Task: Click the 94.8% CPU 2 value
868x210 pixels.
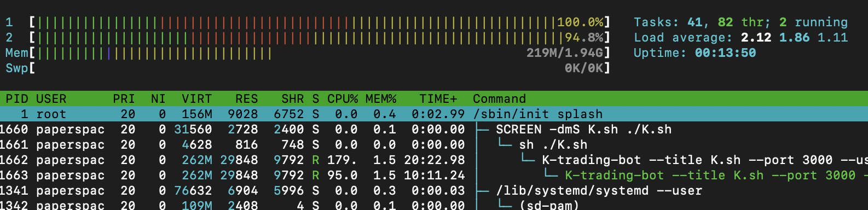Action: coord(584,38)
